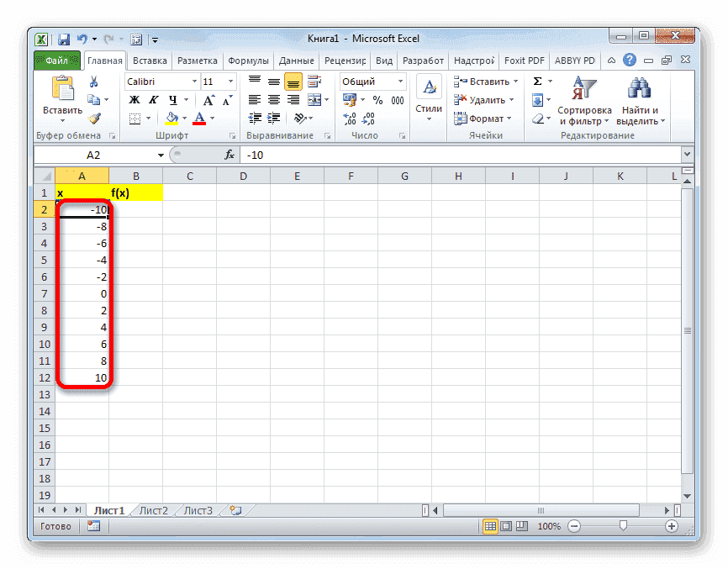Image resolution: width=728 pixels, height=569 pixels.
Task: Switch to Page Layout view button
Action: click(506, 526)
